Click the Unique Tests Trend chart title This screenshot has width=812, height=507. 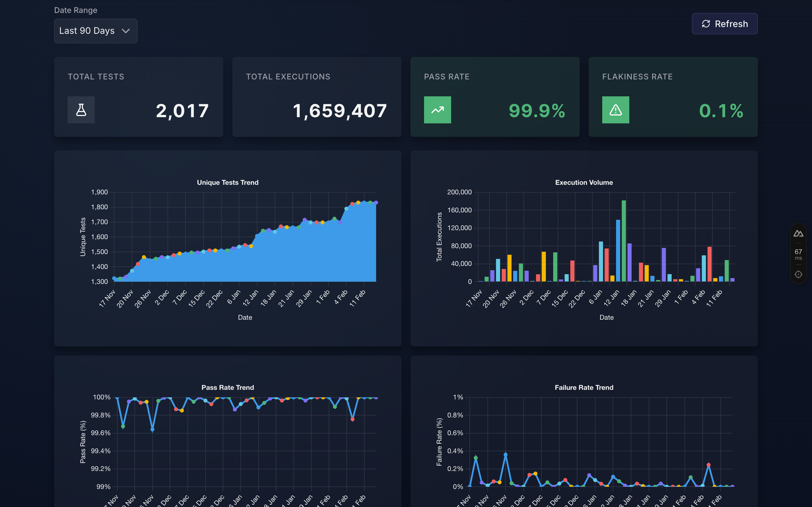tap(228, 183)
